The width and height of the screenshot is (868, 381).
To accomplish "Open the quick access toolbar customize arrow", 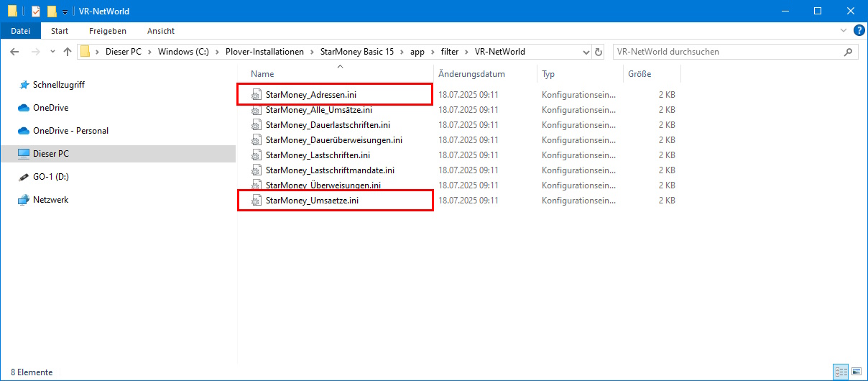I will [x=65, y=12].
